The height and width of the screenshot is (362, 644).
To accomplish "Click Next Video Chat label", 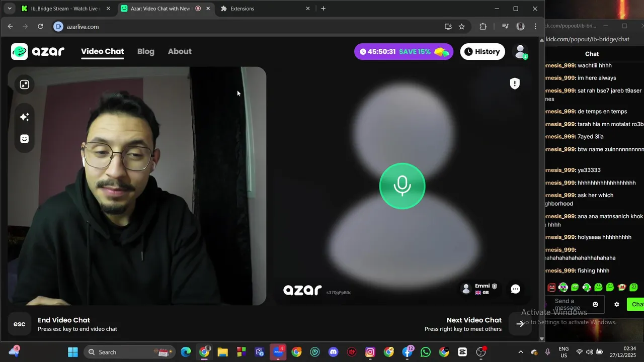I will (x=474, y=320).
